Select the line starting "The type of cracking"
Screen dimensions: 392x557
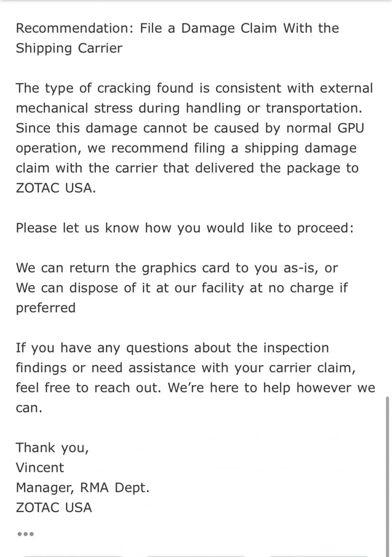[194, 88]
